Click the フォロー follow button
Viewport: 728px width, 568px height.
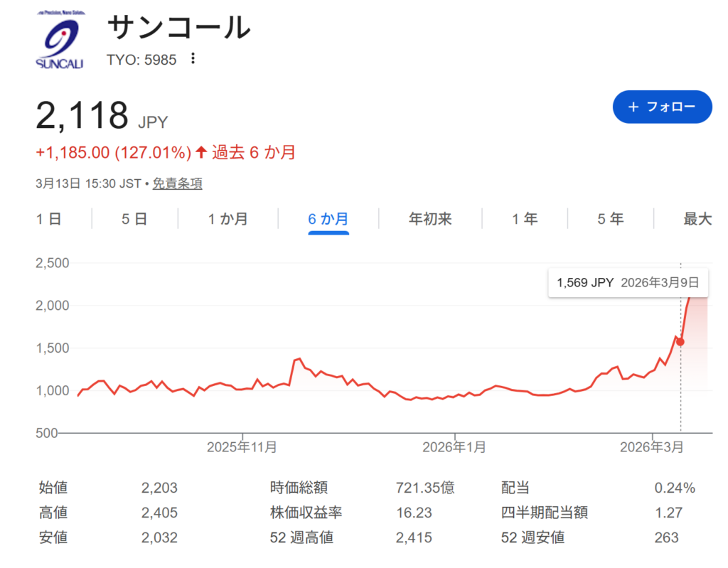click(662, 107)
